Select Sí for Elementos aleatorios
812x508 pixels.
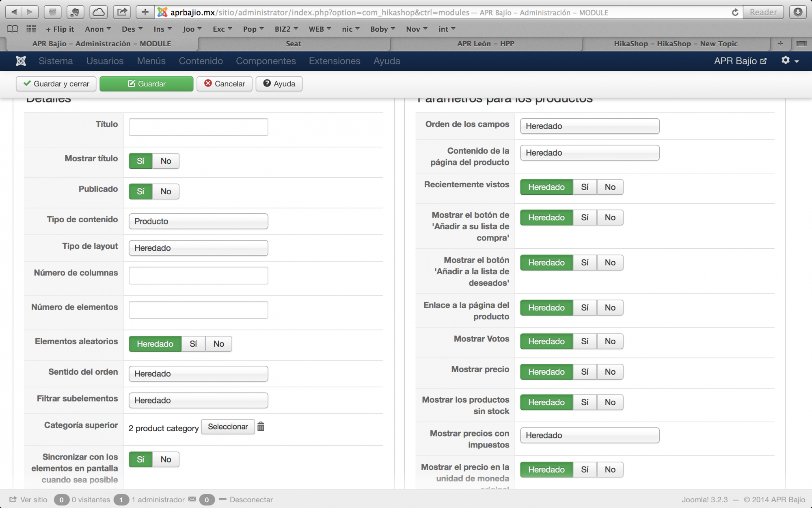193,344
